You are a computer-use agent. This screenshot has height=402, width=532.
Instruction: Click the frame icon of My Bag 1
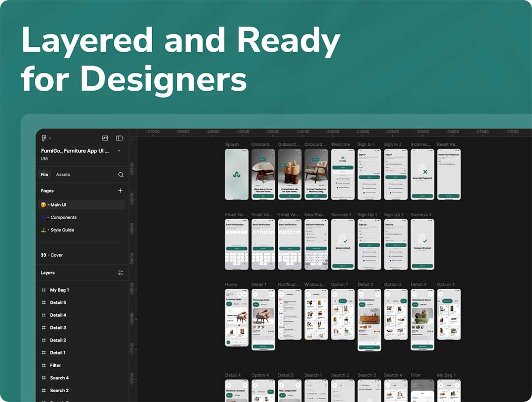(44, 290)
